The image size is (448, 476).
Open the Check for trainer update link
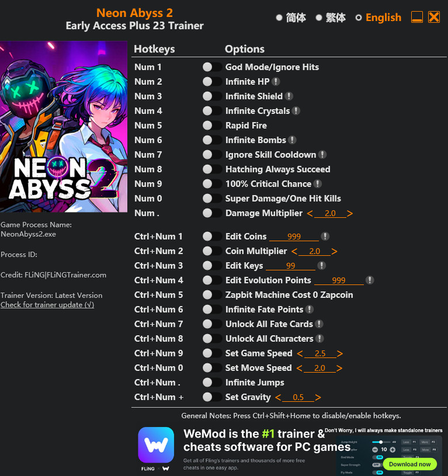47,305
